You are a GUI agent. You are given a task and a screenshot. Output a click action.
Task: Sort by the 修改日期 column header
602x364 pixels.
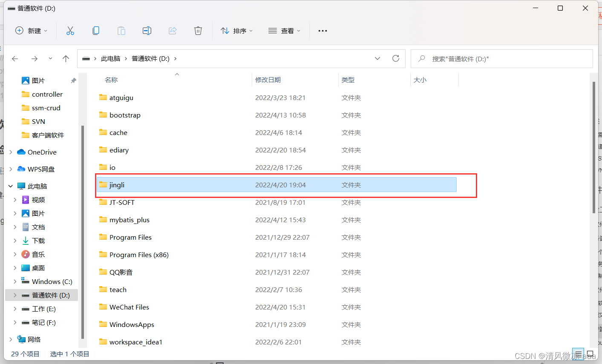point(268,80)
